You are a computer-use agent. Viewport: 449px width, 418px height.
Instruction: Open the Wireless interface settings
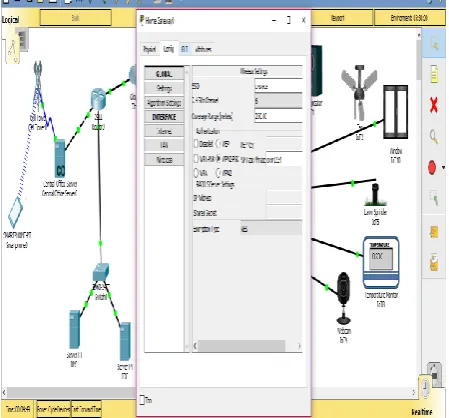(164, 160)
